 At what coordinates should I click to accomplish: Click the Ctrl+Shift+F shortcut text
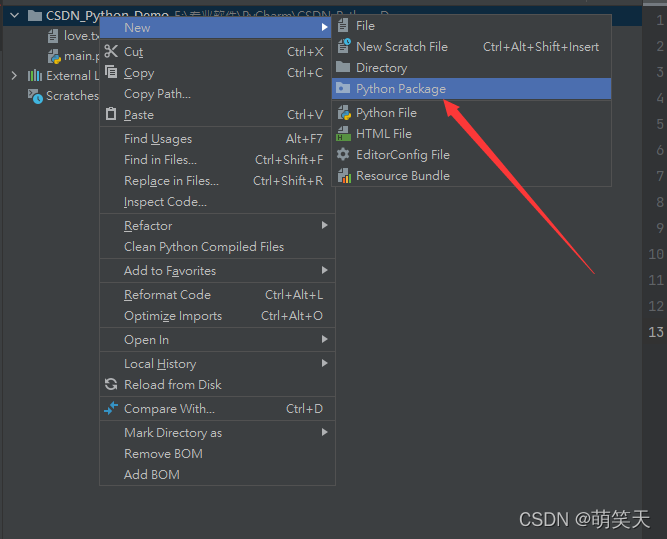[289, 160]
